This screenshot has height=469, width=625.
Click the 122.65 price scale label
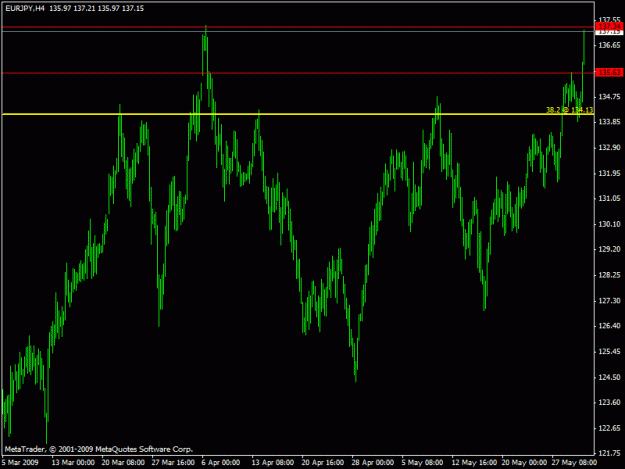point(609,428)
